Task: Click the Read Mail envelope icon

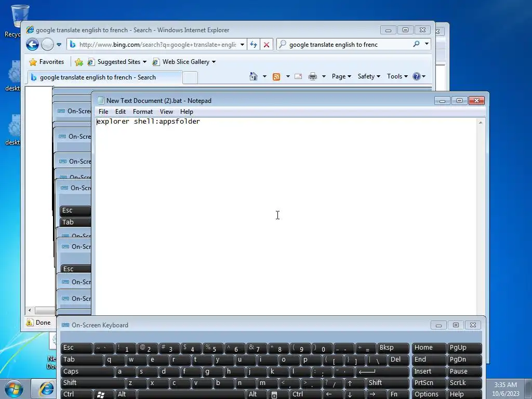Action: (x=298, y=76)
